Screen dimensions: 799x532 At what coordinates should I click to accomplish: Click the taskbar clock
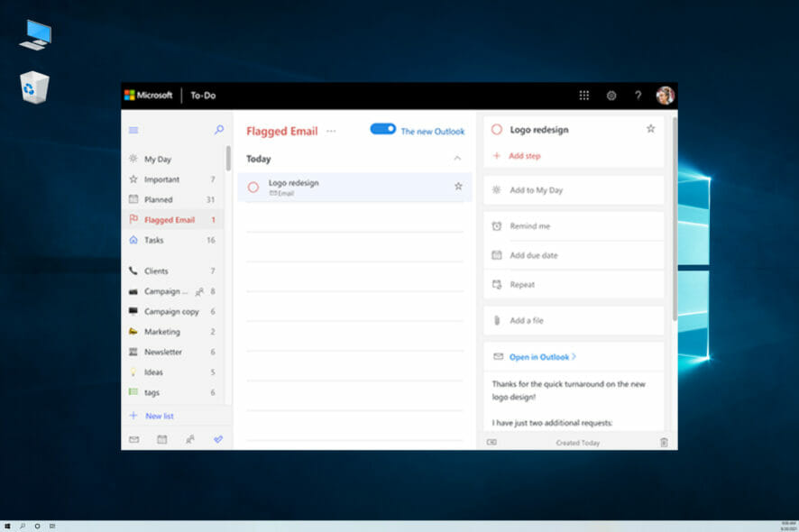click(x=788, y=526)
